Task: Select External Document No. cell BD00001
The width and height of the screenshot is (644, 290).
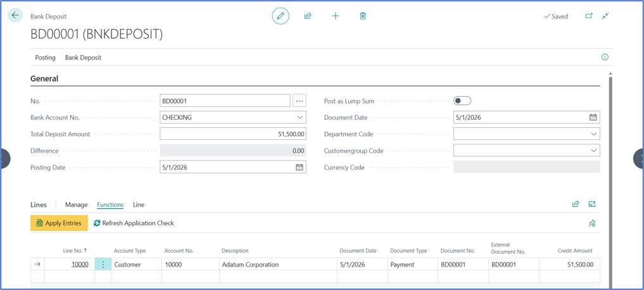Action: (514, 265)
